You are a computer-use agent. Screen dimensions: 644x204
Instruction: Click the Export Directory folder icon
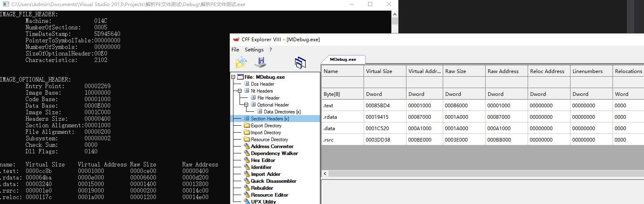pos(247,125)
